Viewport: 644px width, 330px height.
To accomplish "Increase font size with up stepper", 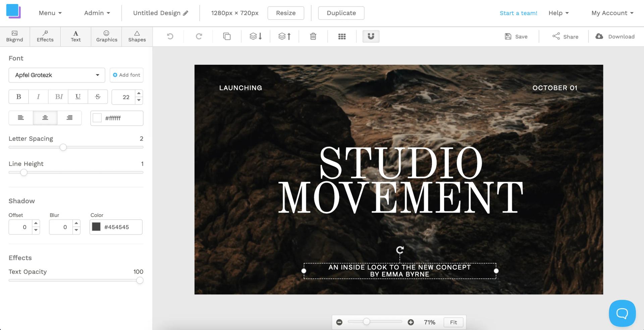I will click(x=139, y=93).
